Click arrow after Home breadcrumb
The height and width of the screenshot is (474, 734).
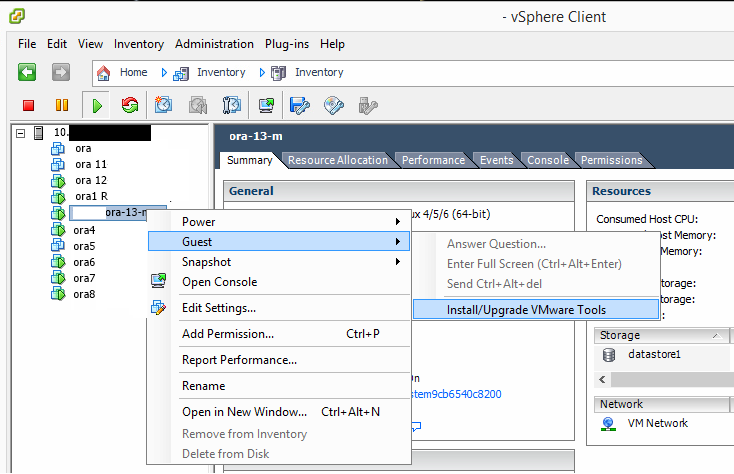[x=164, y=73]
